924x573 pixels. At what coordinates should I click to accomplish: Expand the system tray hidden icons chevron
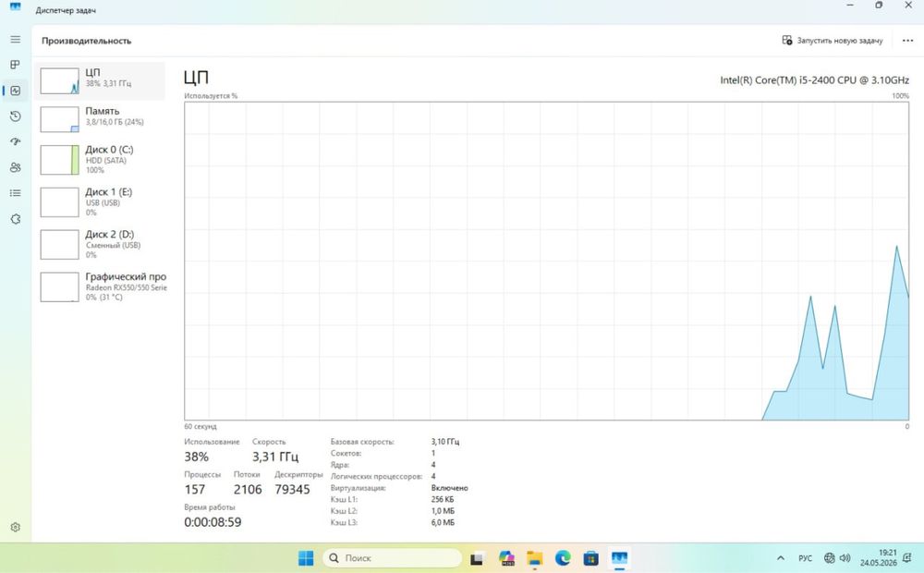tap(781, 557)
